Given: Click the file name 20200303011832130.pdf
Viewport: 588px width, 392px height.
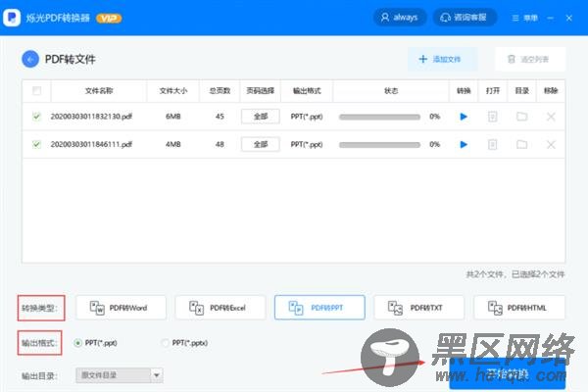Looking at the screenshot, I should pos(91,117).
